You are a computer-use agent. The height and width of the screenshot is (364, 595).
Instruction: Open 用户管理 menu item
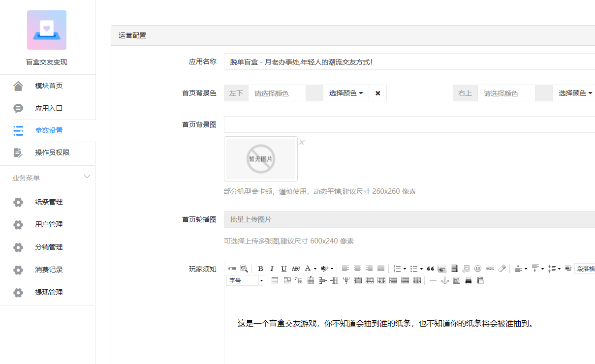[48, 224]
